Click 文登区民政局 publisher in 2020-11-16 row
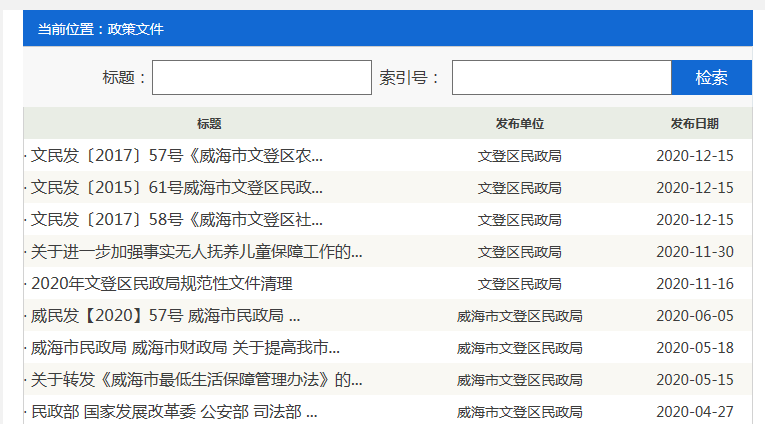Image resolution: width=765 pixels, height=424 pixels. pyautogui.click(x=519, y=284)
